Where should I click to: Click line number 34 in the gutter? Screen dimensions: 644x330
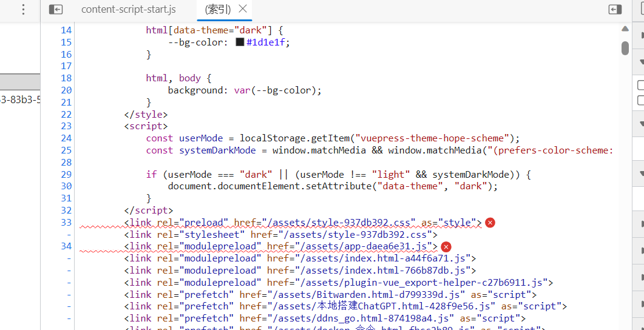click(66, 247)
